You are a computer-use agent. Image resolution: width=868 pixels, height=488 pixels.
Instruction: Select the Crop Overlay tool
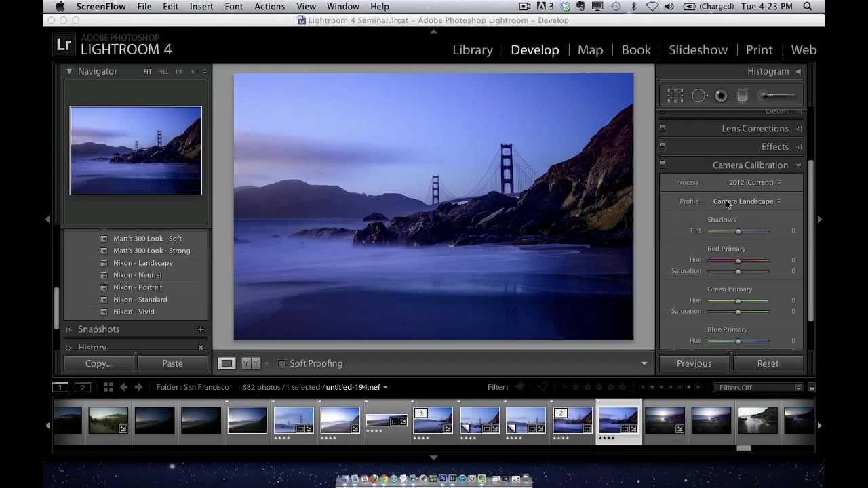click(x=675, y=96)
